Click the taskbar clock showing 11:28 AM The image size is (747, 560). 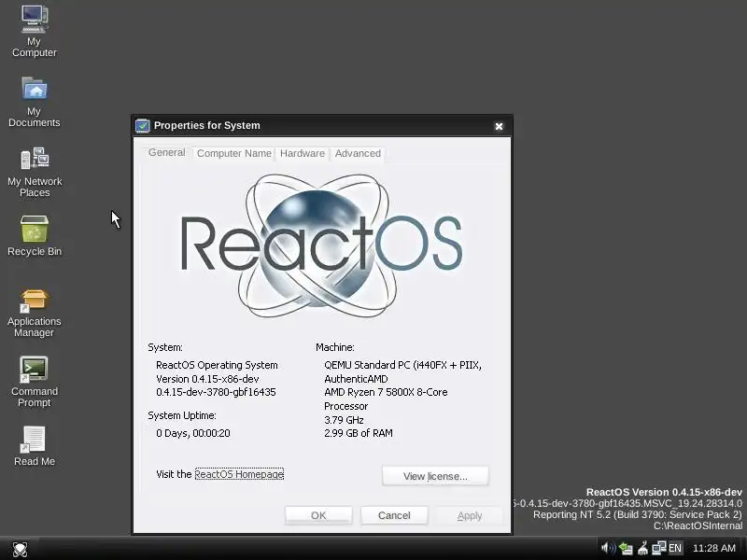pos(713,548)
